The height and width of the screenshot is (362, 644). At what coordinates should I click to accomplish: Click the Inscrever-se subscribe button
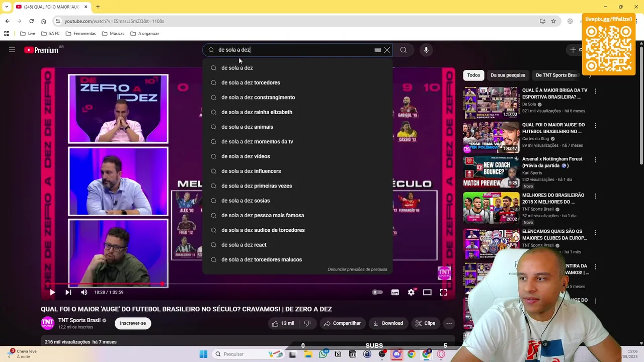click(x=133, y=323)
